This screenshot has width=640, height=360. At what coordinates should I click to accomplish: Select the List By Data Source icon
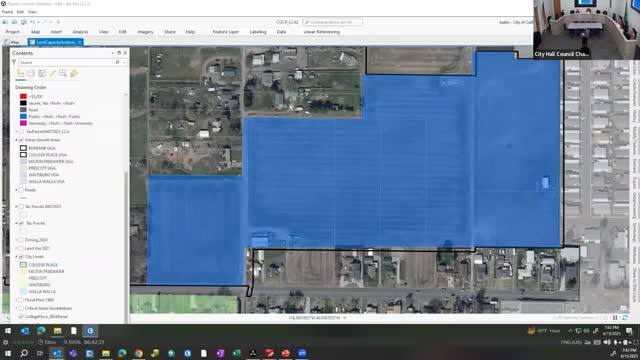tap(31, 73)
